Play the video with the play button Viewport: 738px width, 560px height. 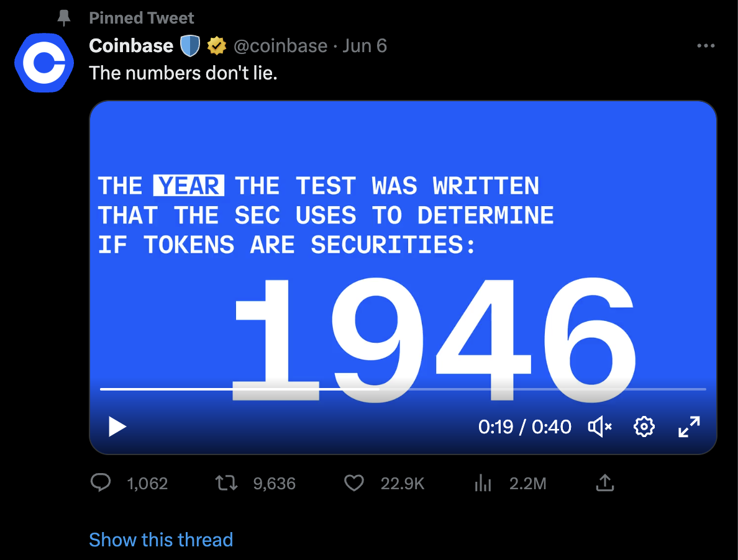(x=117, y=427)
